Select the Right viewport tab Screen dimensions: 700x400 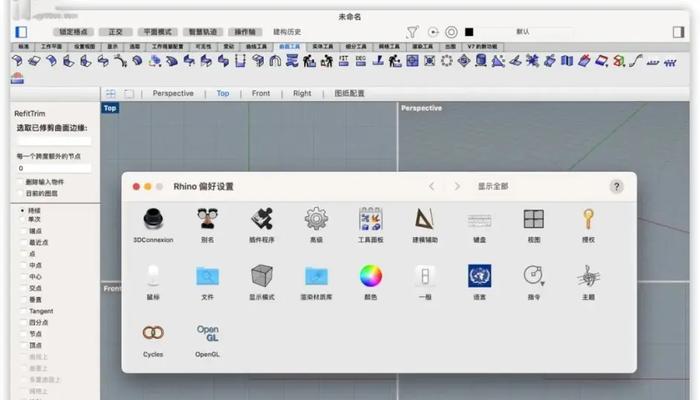[x=302, y=93]
